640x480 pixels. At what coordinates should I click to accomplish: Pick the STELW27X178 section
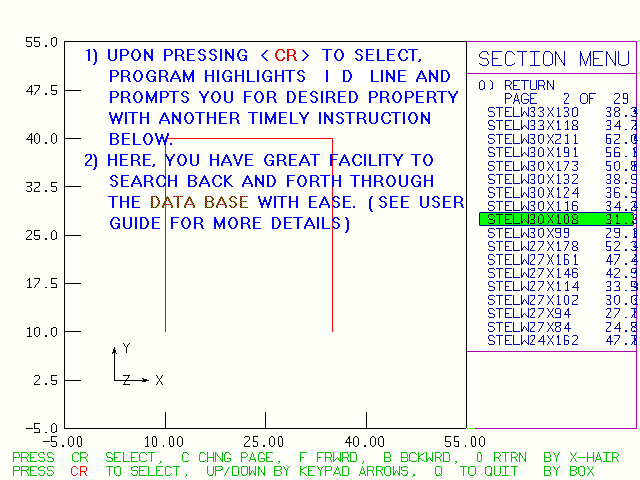533,246
